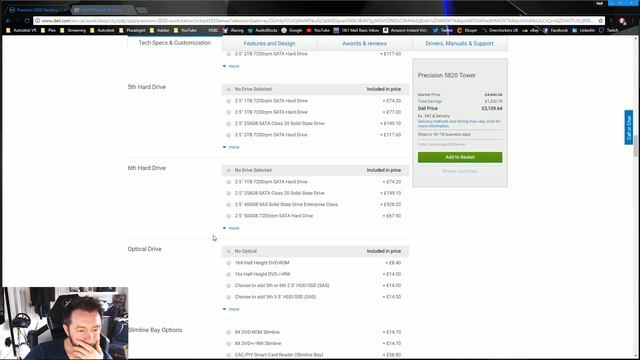This screenshot has width=640, height=360.
Task: Select 6th Hard Drive 2.5" 1TB 7200rpm SATA option
Action: (x=229, y=182)
